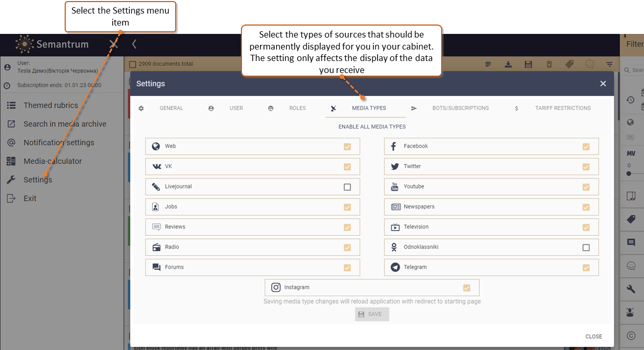Select Settings in the left menu
644x350 pixels.
pyautogui.click(x=38, y=180)
